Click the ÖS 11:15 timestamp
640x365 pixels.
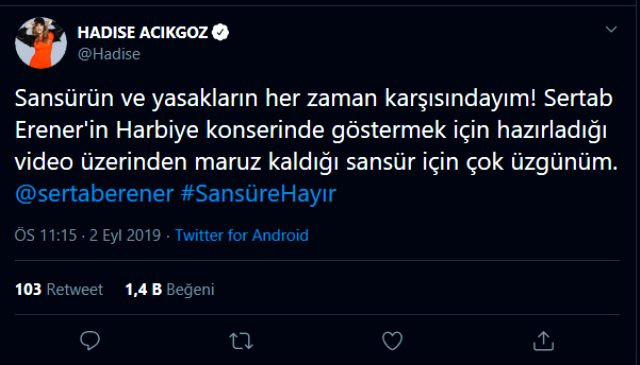(46, 235)
